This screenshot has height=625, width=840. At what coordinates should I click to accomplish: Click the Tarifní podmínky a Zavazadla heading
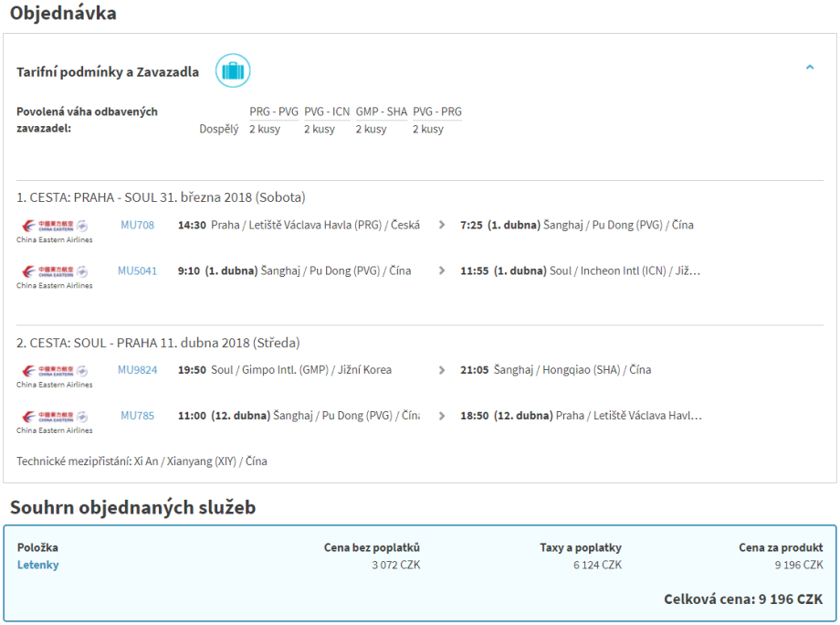pyautogui.click(x=108, y=72)
